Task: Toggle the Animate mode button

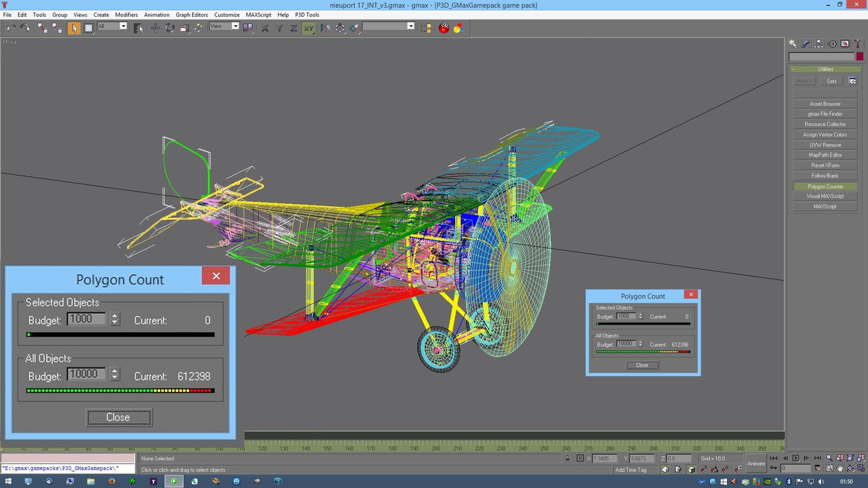Action: point(755,464)
